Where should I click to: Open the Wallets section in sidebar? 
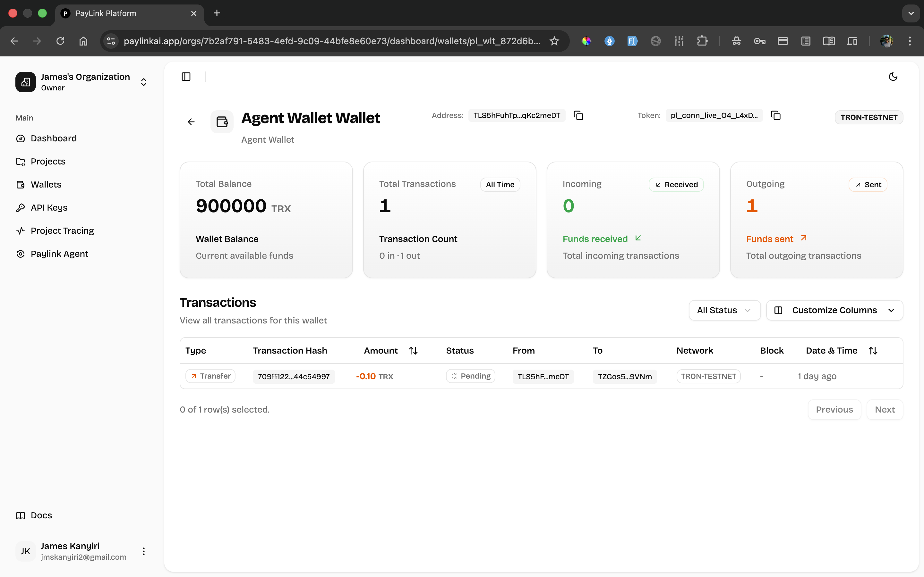46,184
